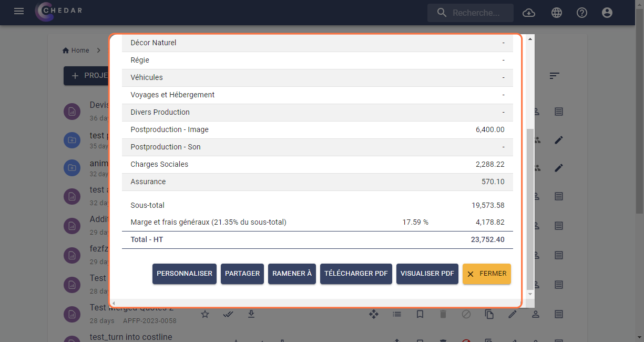Click summary sheet icon on Devis row

(x=559, y=112)
